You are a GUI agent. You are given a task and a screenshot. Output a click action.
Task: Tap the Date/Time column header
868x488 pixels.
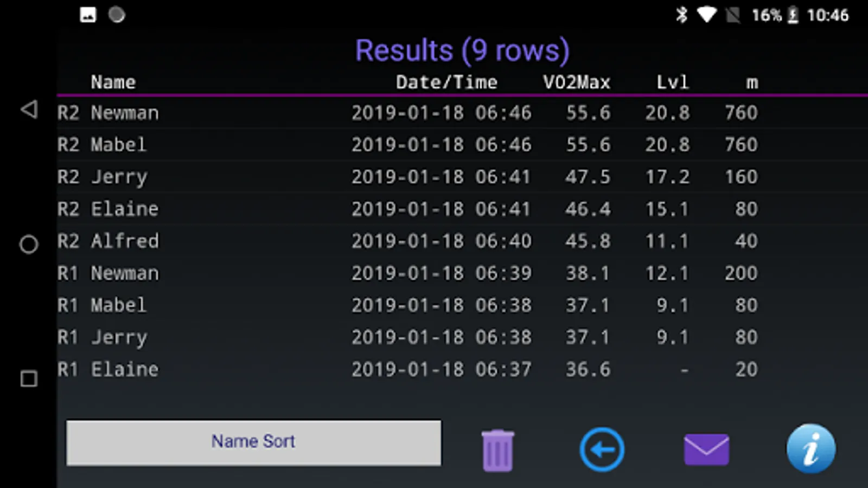(446, 82)
